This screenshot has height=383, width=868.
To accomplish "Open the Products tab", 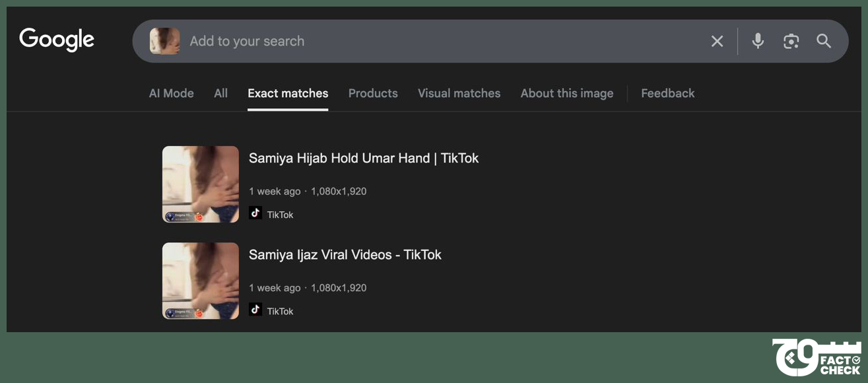I will [373, 93].
